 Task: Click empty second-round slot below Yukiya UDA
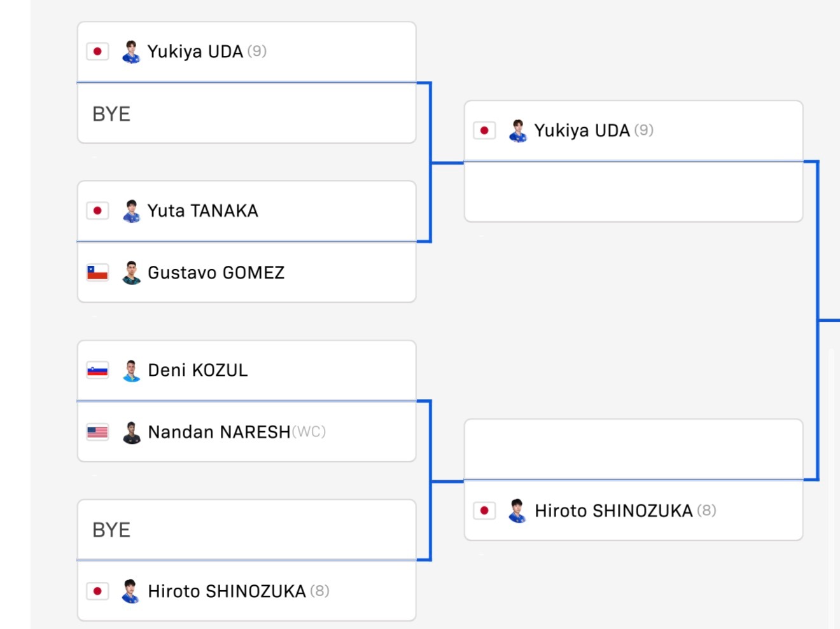pyautogui.click(x=633, y=192)
